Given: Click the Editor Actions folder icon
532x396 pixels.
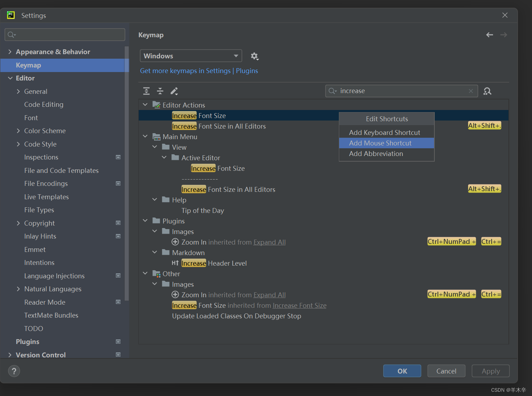Looking at the screenshot, I should coord(157,105).
